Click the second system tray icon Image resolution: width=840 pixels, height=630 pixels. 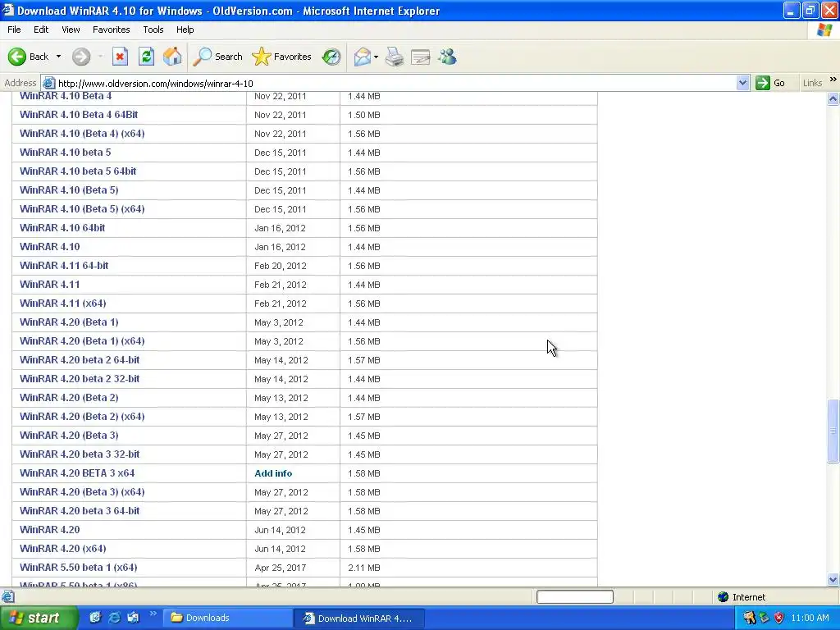tap(765, 618)
